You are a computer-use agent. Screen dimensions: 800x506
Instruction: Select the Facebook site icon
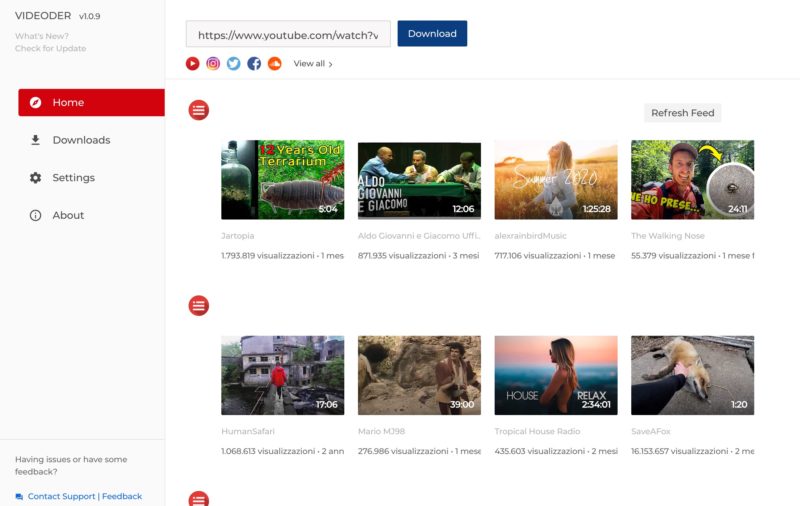point(254,63)
